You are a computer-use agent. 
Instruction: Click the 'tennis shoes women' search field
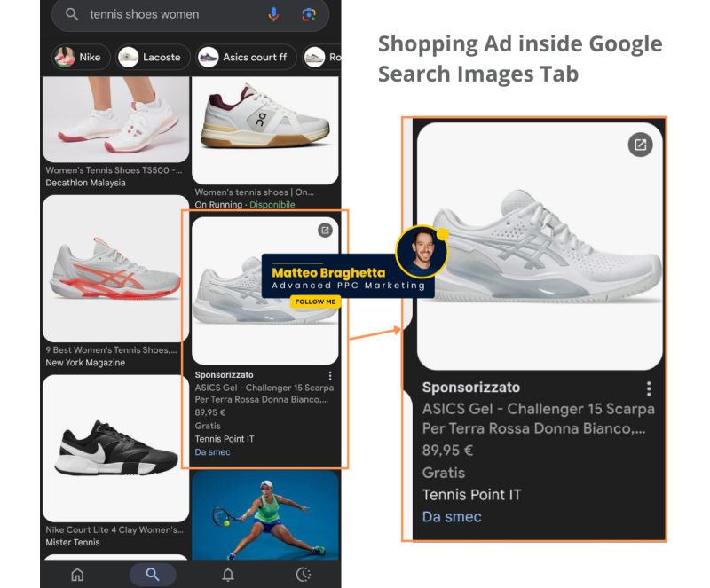click(169, 14)
